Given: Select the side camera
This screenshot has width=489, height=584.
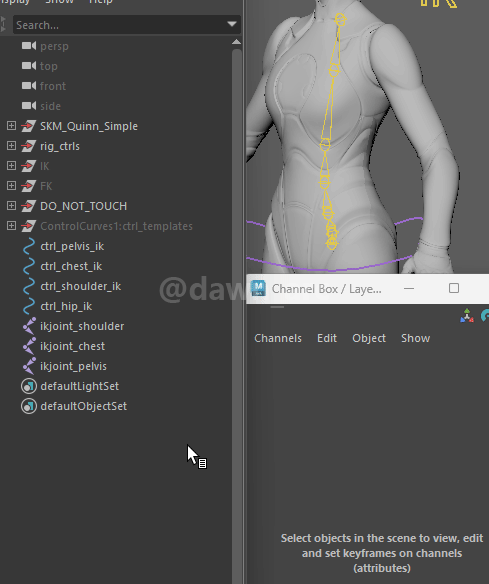Looking at the screenshot, I should click(50, 106).
